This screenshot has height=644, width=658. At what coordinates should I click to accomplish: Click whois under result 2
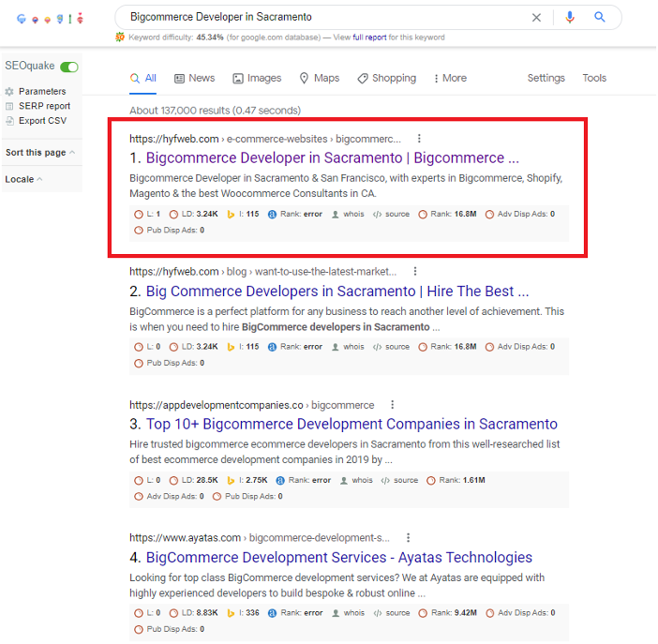349,347
